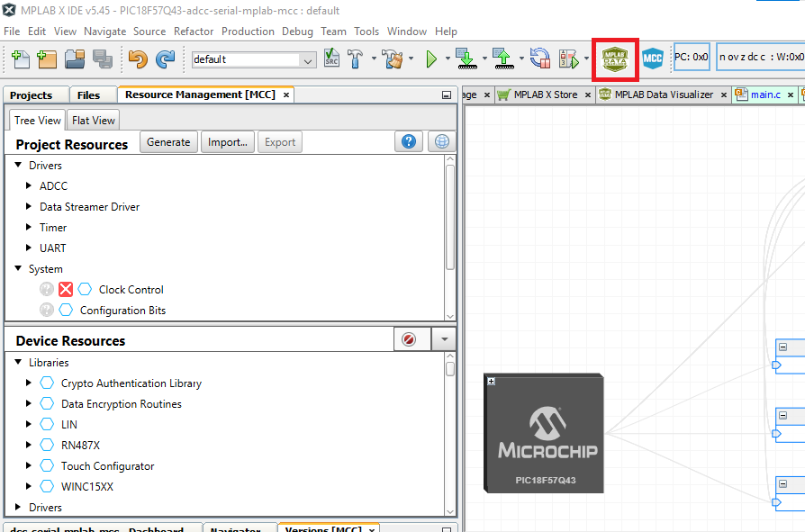
Task: Open the File menu
Action: click(12, 32)
